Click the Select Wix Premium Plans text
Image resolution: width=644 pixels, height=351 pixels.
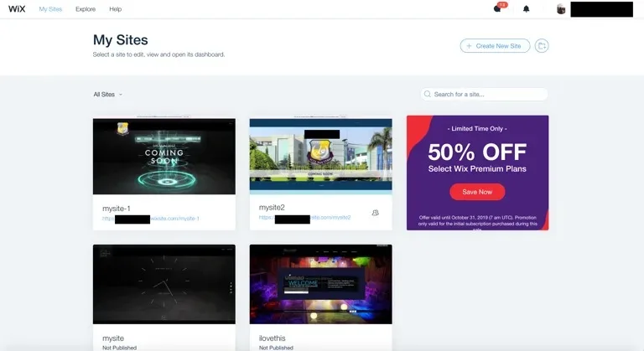(x=477, y=168)
